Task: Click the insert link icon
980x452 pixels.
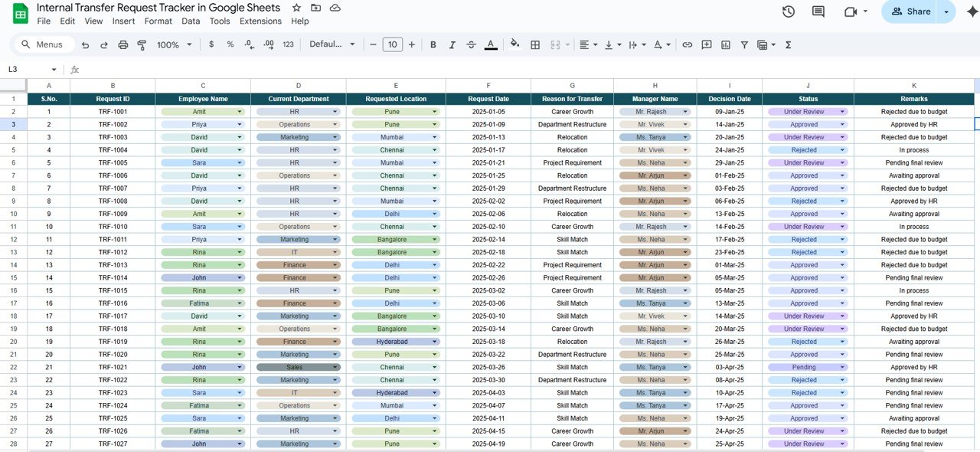Action: click(687, 45)
